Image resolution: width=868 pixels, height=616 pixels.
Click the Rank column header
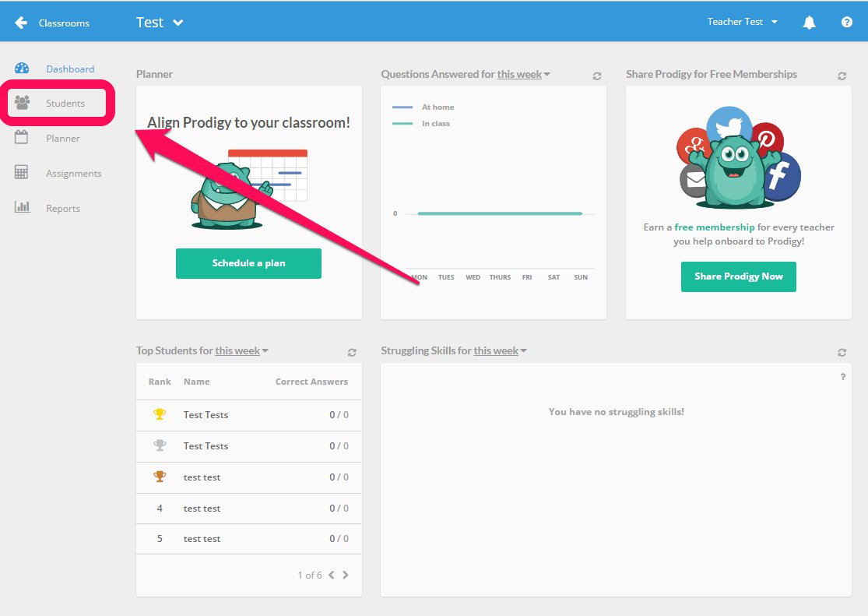pyautogui.click(x=160, y=382)
